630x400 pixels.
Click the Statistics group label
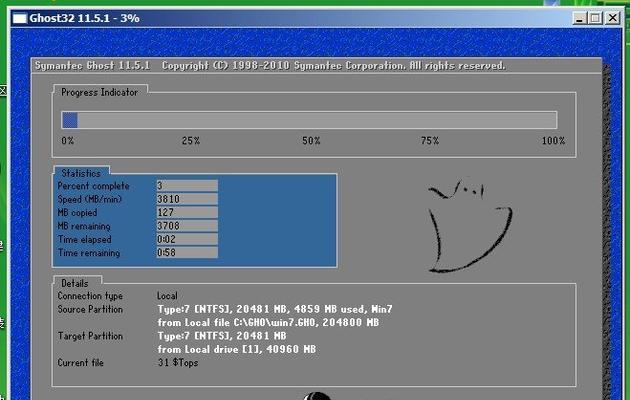point(81,173)
